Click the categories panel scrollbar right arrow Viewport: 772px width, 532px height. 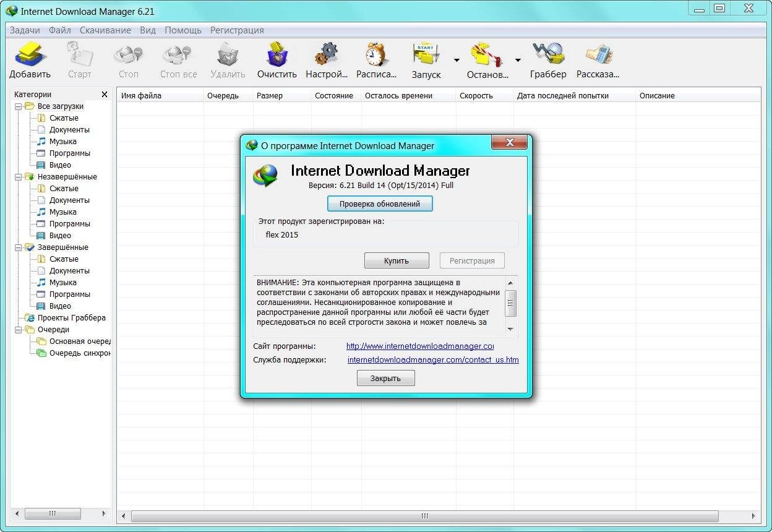point(104,513)
